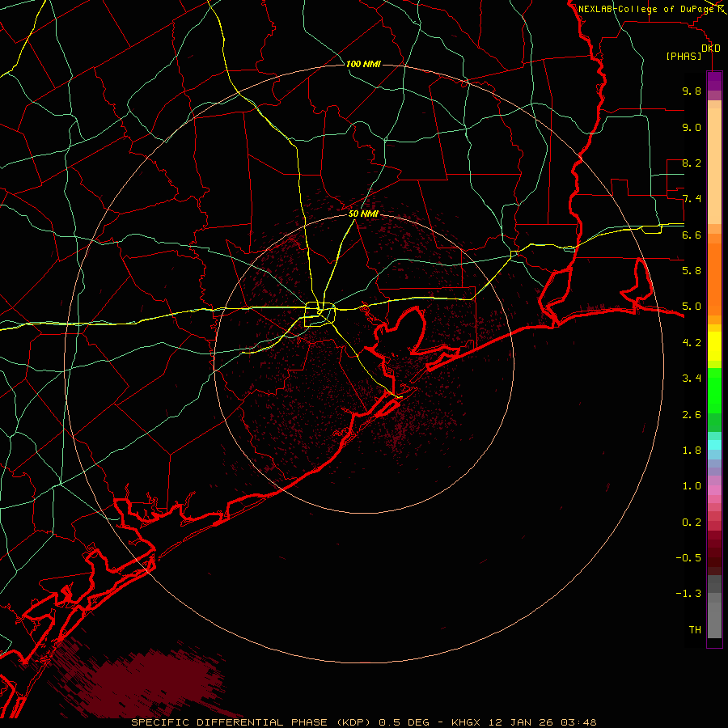The height and width of the screenshot is (728, 728).
Task: Click the '12 JAN 26 03:48' timestamp
Action: click(542, 722)
